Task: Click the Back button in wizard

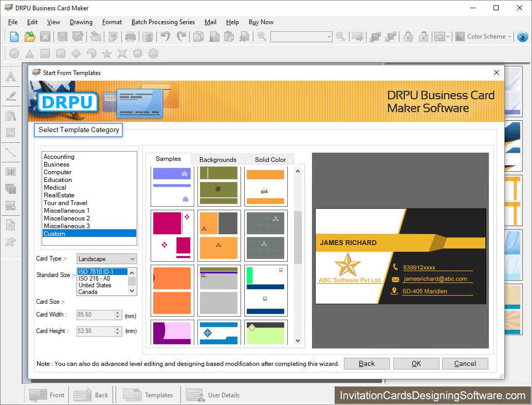Action: coord(367,363)
